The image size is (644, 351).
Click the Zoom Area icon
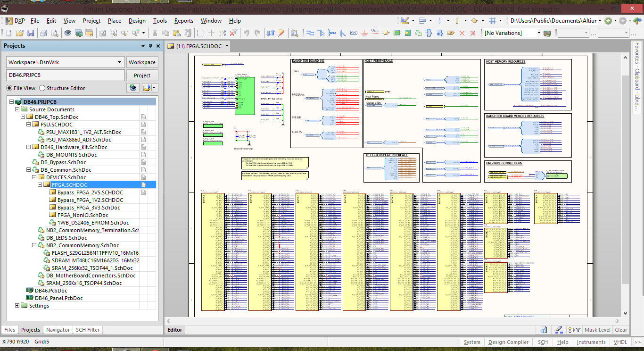(x=114, y=33)
